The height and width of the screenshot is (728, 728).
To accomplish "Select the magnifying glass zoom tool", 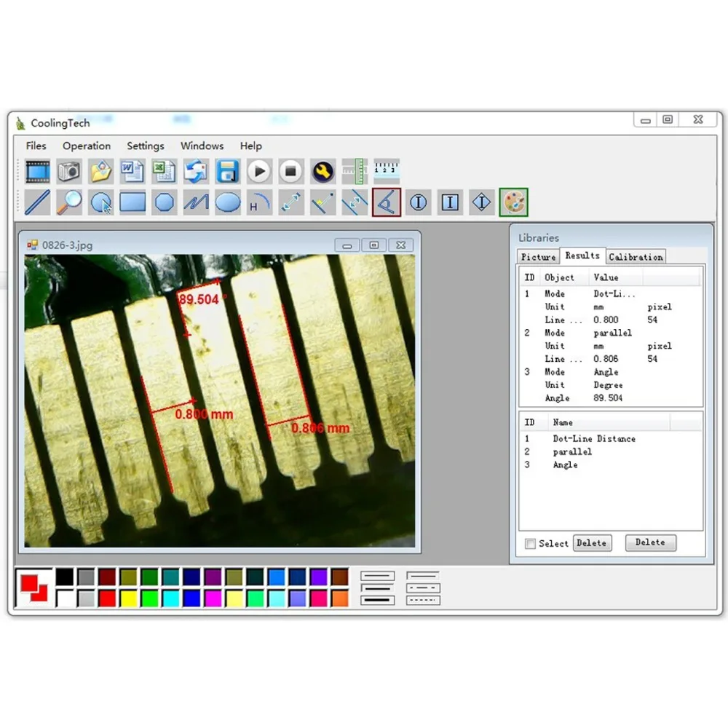I will (x=69, y=202).
